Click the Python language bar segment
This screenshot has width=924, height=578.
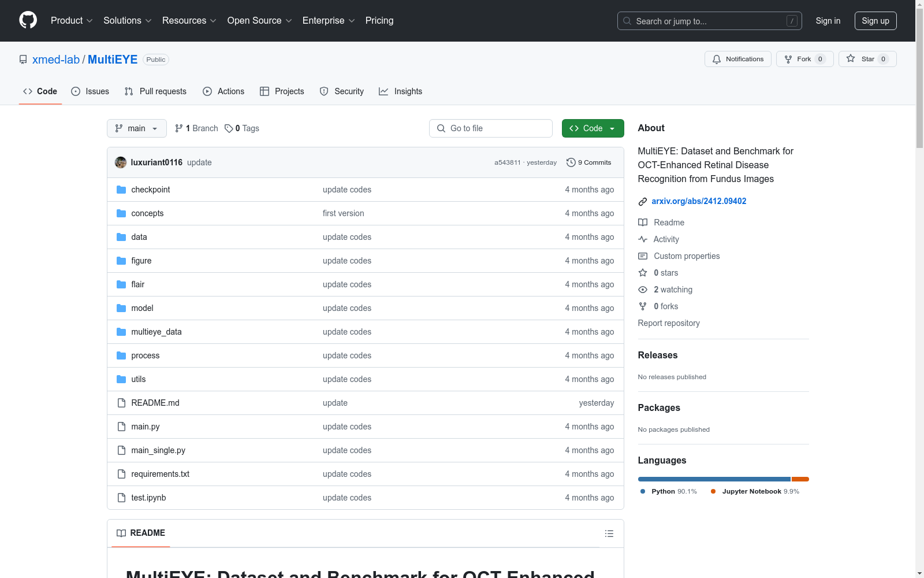click(x=714, y=479)
